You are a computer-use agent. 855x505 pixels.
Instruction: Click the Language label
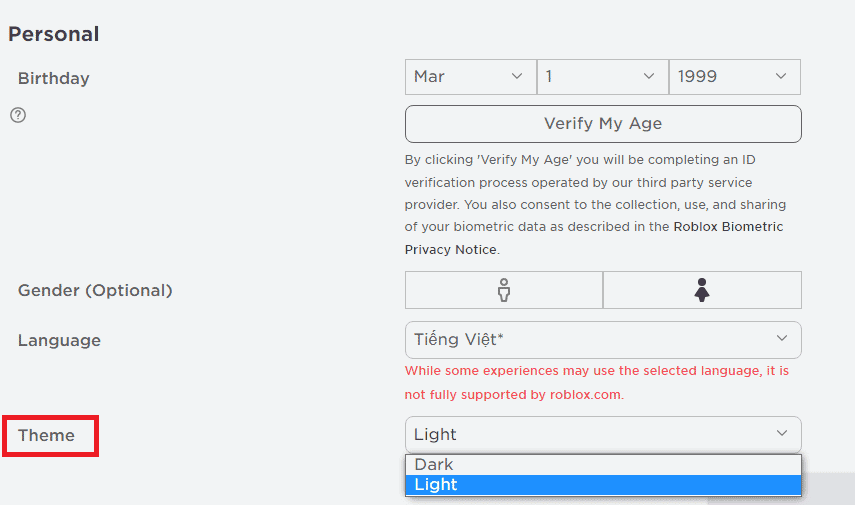click(x=59, y=340)
